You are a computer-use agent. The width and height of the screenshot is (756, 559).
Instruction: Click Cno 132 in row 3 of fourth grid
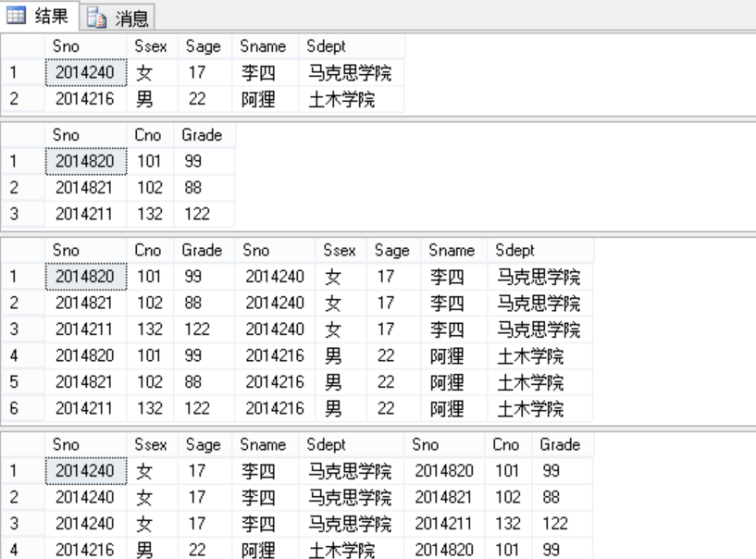point(508,523)
